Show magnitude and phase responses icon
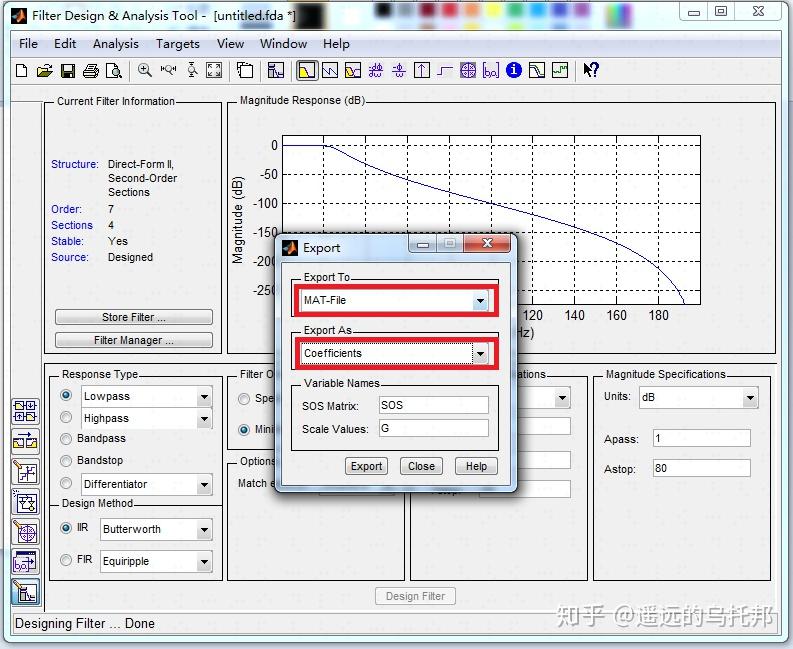This screenshot has width=793, height=649. tap(353, 70)
